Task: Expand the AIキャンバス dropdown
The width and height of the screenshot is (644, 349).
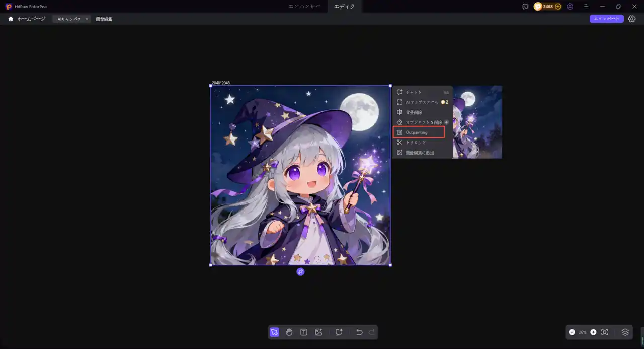Action: pyautogui.click(x=72, y=19)
